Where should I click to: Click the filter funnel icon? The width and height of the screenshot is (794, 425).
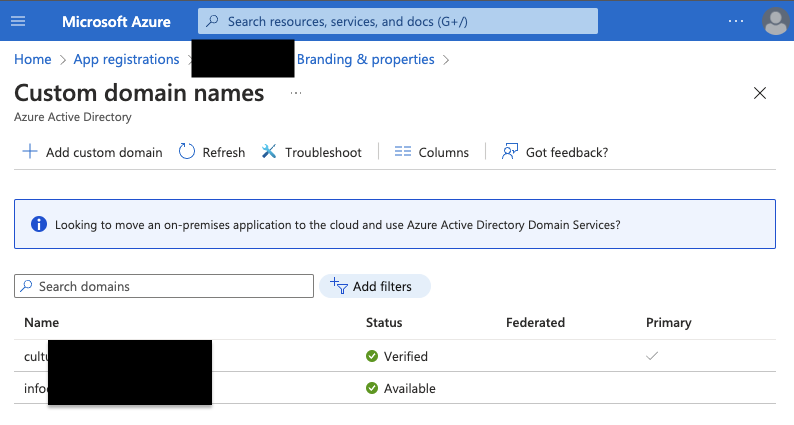coord(339,286)
